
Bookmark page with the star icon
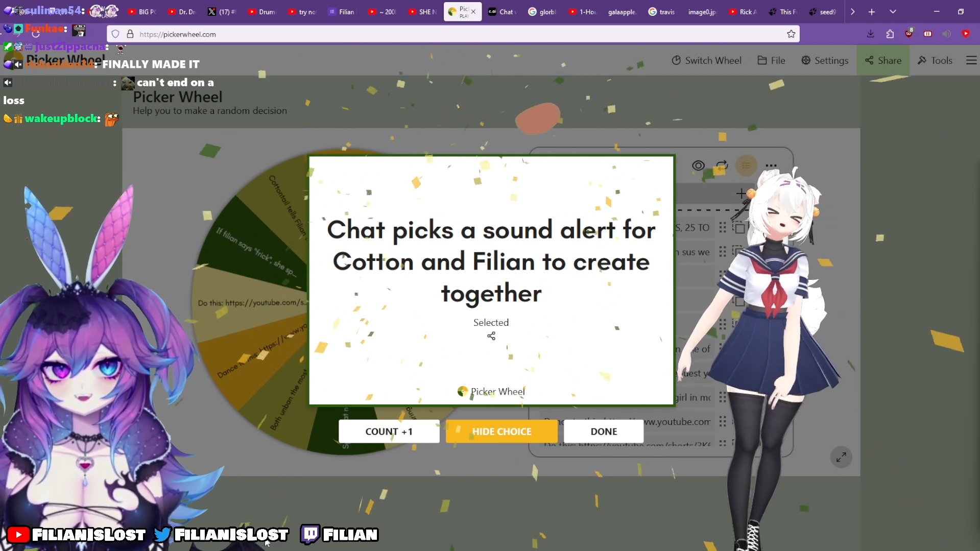pos(791,34)
